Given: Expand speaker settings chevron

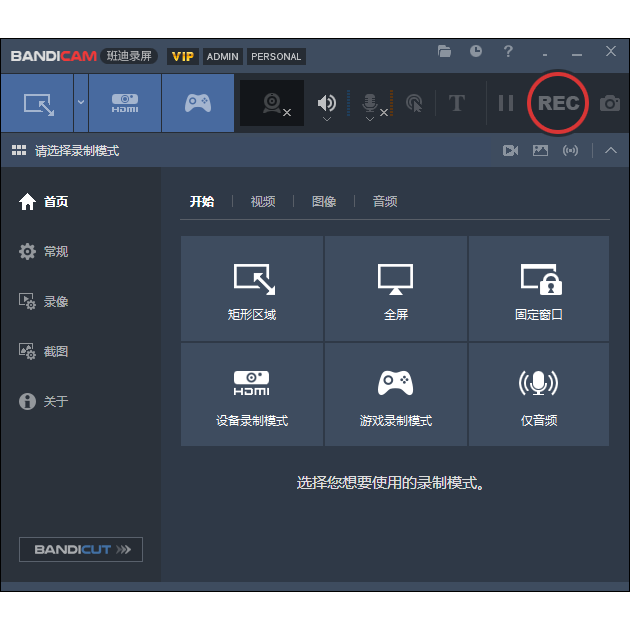Looking at the screenshot, I should pyautogui.click(x=327, y=119).
